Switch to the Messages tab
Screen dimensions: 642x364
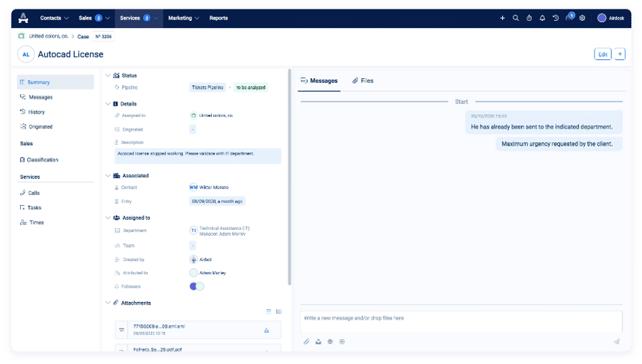[320, 81]
